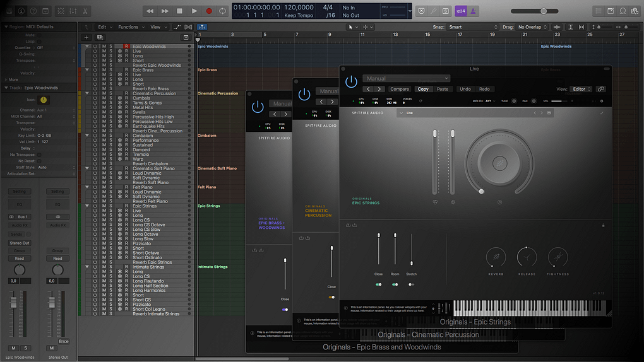Click the link icon in Epic Strings plugin window
644x362 pixels.
601,89
